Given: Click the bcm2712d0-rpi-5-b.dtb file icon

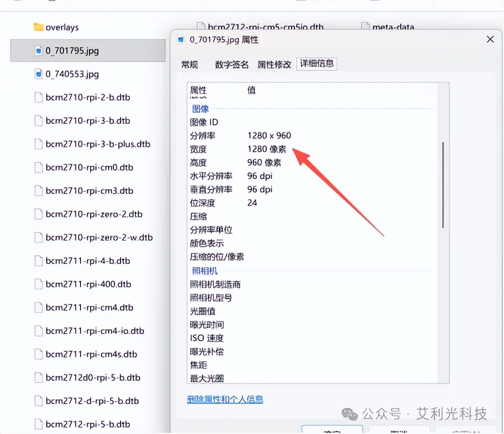Looking at the screenshot, I should click(39, 377).
